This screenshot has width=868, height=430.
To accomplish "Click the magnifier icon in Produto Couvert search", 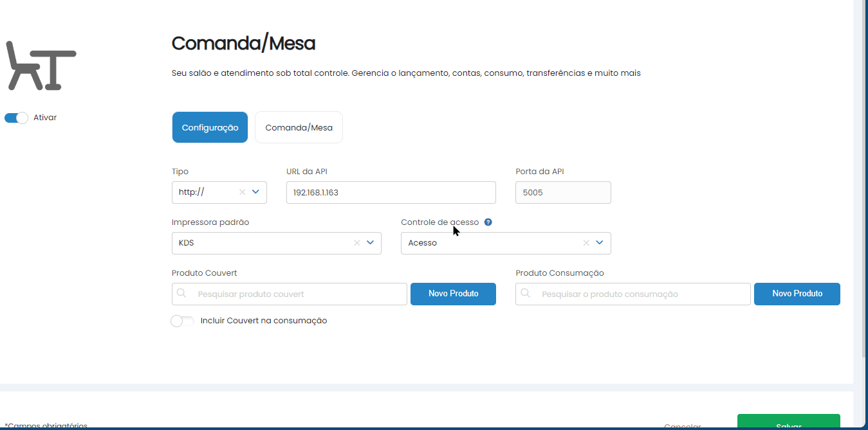I will pos(182,294).
